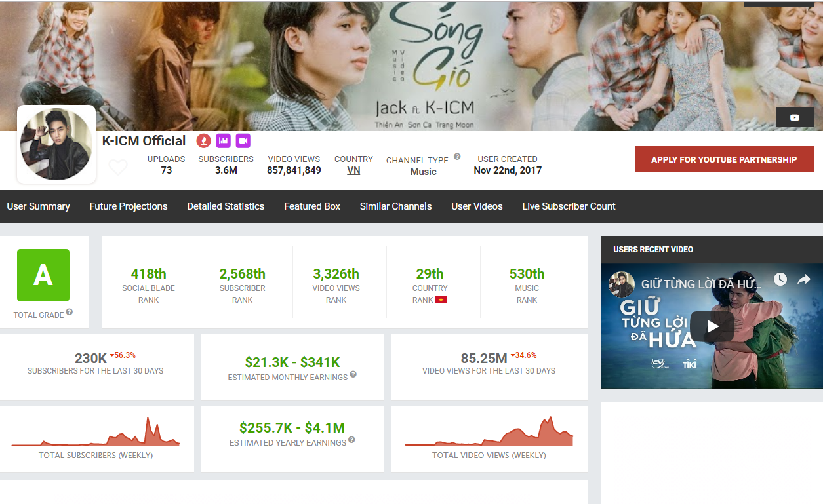Click the Music channel type link
823x504 pixels.
pos(423,172)
